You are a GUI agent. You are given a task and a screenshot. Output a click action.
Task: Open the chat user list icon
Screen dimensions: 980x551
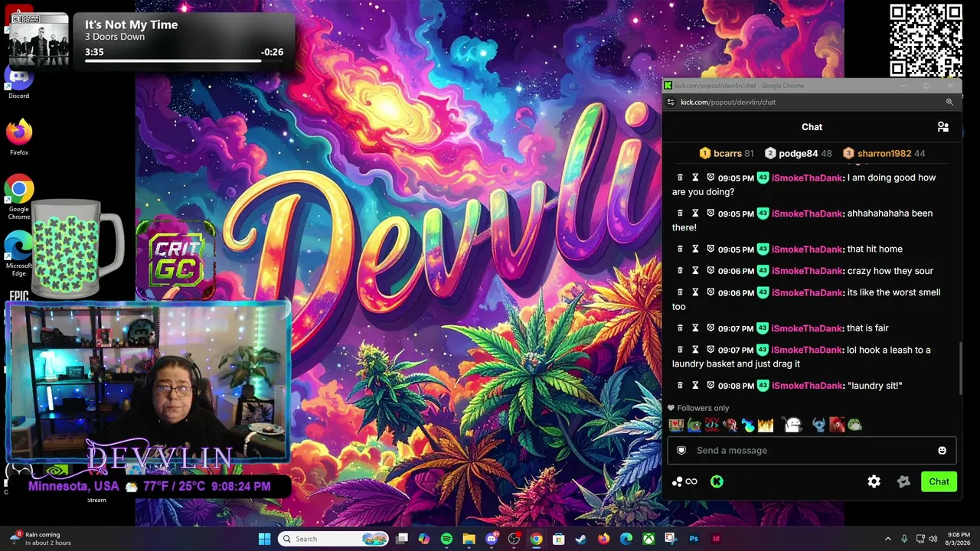coord(943,127)
